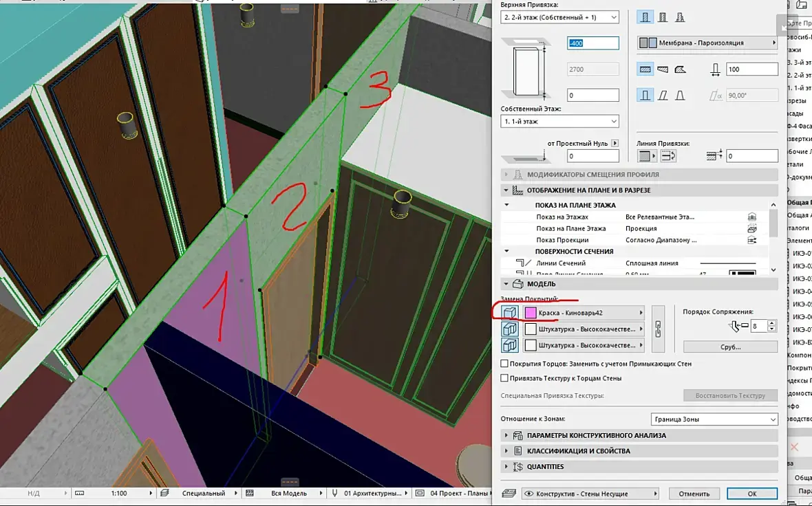Choose straight wall geometry icon
This screenshot has height=506, width=812.
point(645,69)
